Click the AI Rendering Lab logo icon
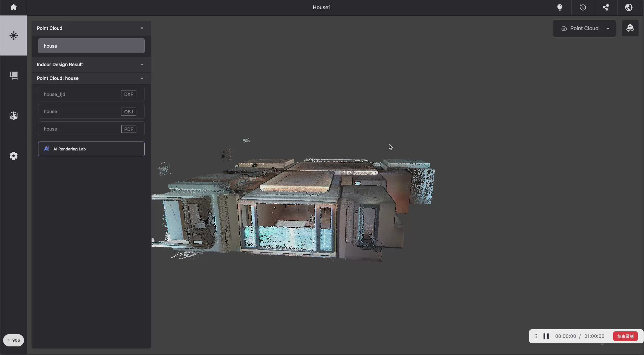644x355 pixels. [46, 149]
